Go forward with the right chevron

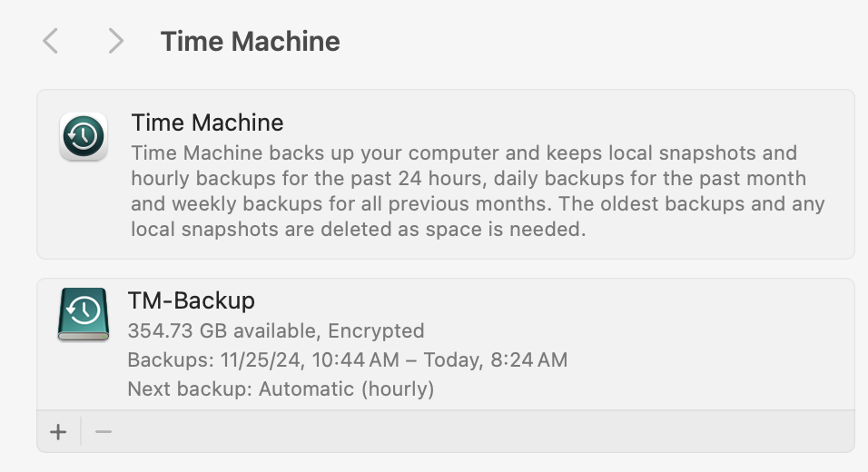tap(115, 41)
